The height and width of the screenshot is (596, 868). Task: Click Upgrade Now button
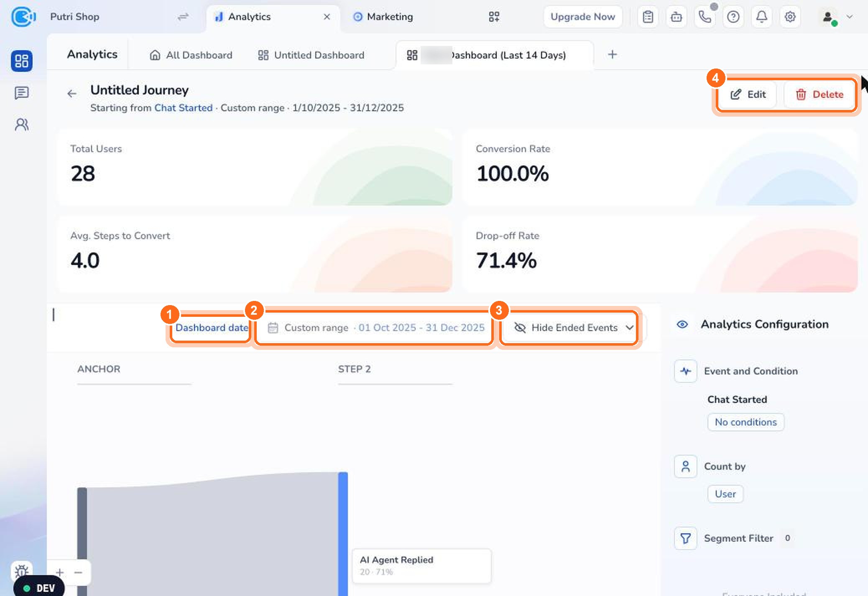pos(582,17)
